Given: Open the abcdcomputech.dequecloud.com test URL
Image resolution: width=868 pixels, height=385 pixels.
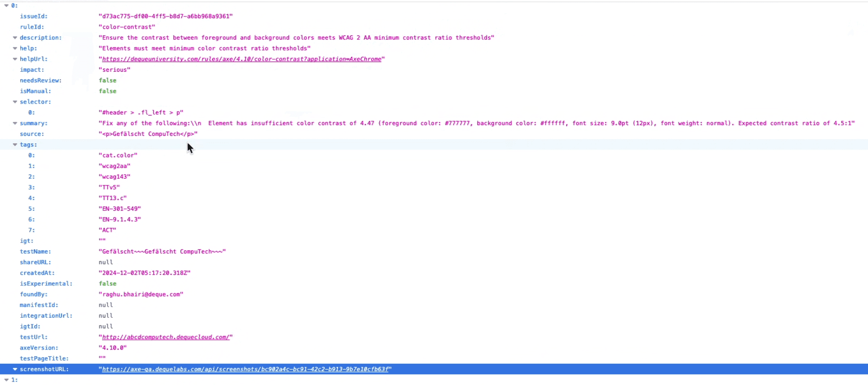Looking at the screenshot, I should 166,337.
